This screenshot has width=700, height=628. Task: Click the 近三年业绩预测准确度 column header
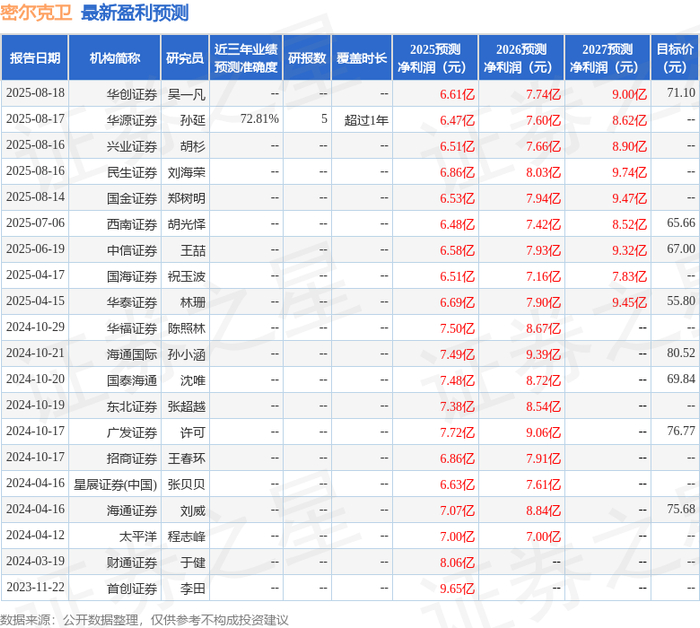tap(246, 58)
